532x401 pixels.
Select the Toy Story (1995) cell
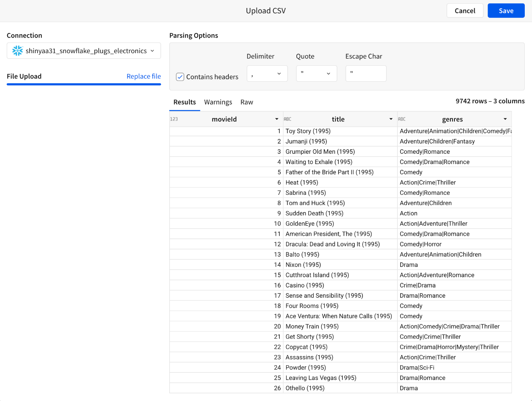[x=340, y=131]
